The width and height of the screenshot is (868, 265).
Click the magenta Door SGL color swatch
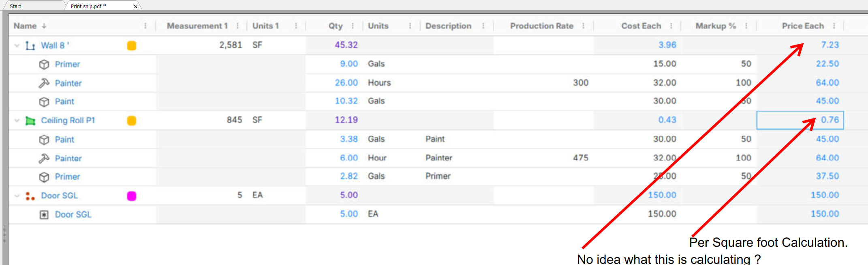point(132,196)
